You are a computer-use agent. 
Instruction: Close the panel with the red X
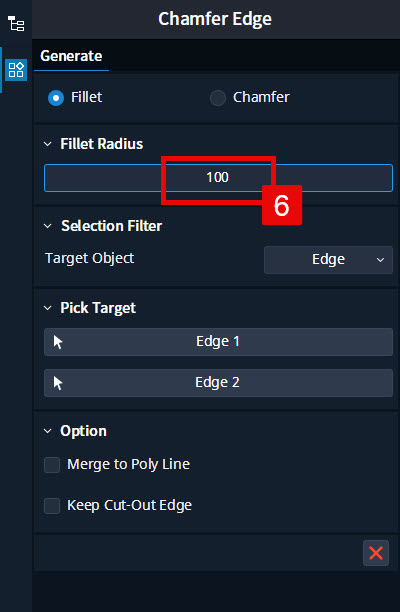click(x=376, y=553)
